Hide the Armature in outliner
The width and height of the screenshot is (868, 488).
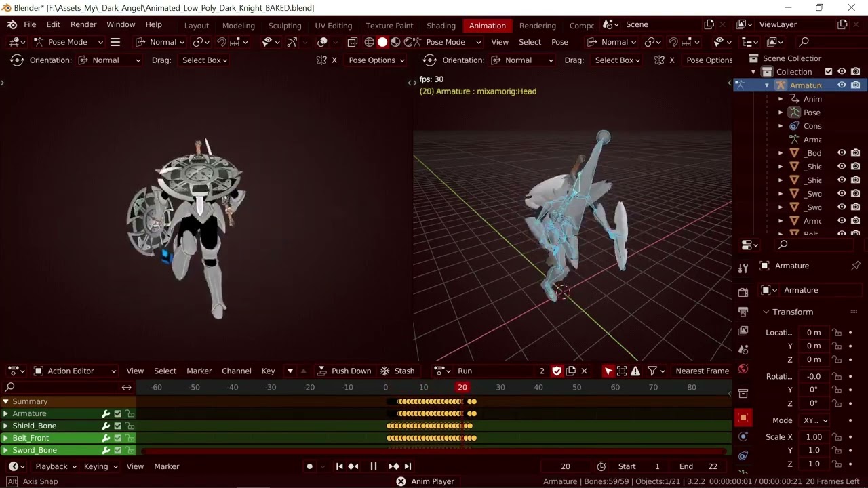click(x=842, y=85)
